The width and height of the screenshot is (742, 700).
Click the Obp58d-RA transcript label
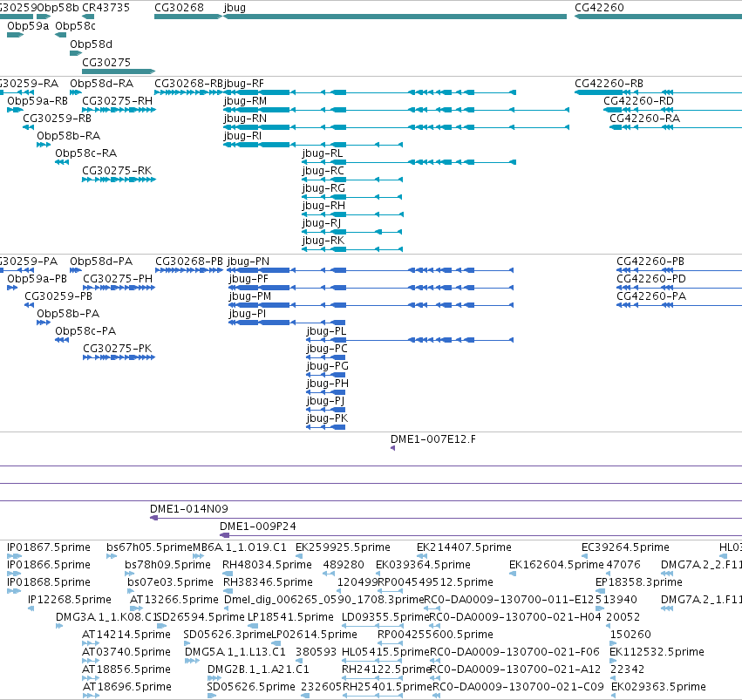(102, 84)
